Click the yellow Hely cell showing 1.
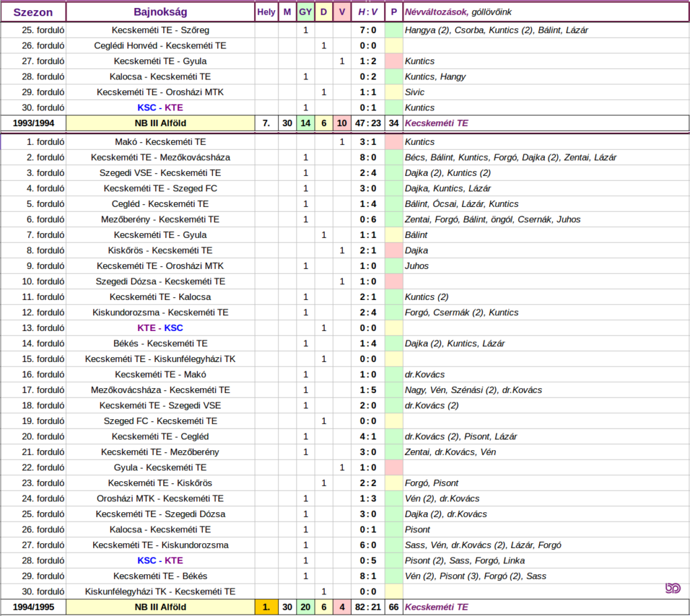Image resolution: width=690 pixels, height=616 pixels. pyautogui.click(x=266, y=607)
